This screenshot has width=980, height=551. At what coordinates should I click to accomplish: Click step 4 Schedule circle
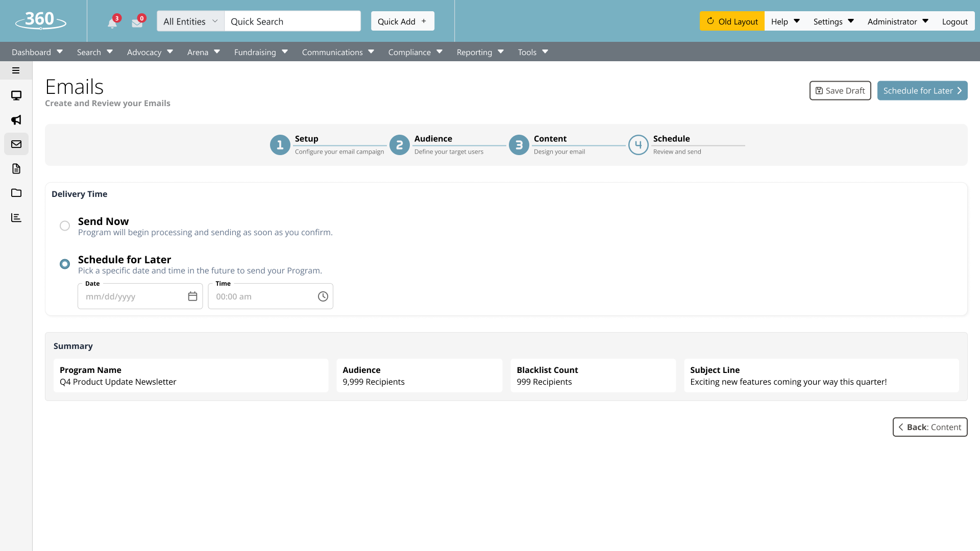click(639, 145)
